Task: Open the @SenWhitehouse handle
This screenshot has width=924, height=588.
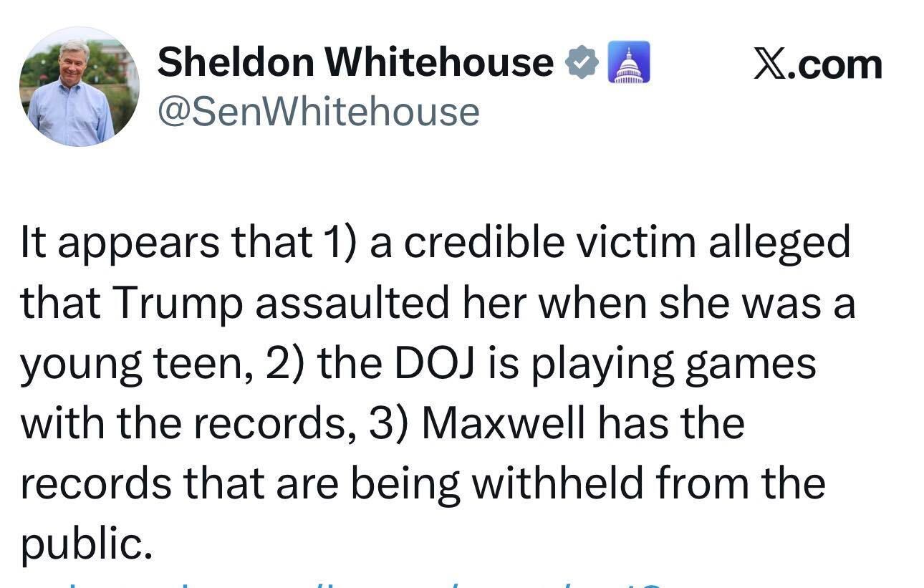Action: pyautogui.click(x=318, y=112)
